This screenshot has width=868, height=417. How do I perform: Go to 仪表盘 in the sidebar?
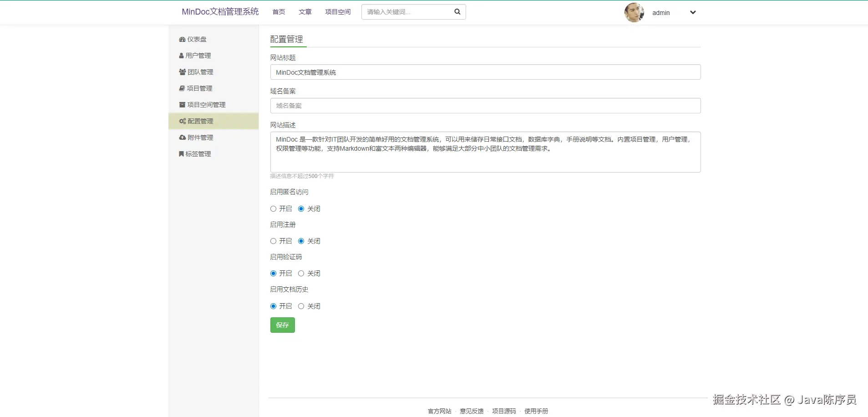[x=213, y=39]
